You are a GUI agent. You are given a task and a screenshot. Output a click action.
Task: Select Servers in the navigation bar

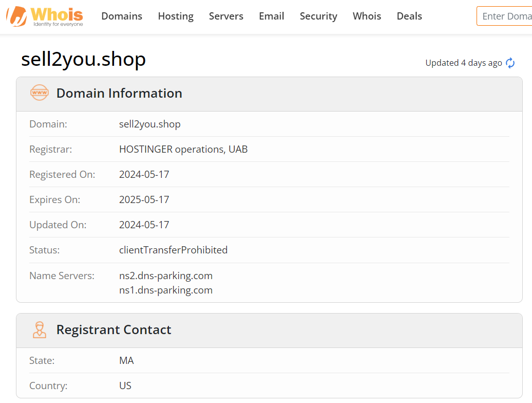[226, 16]
